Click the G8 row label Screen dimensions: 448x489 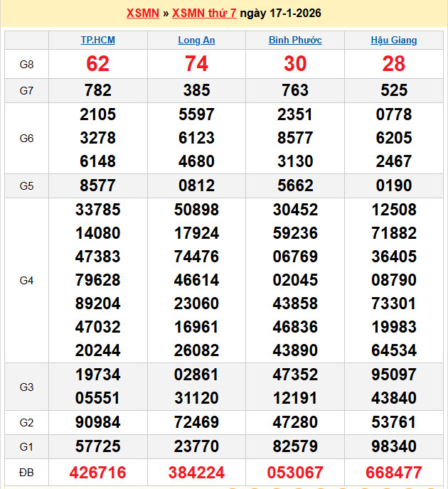click(26, 65)
